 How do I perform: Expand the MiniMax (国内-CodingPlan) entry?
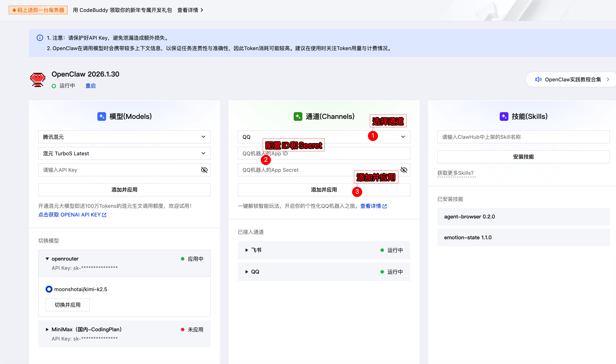47,330
